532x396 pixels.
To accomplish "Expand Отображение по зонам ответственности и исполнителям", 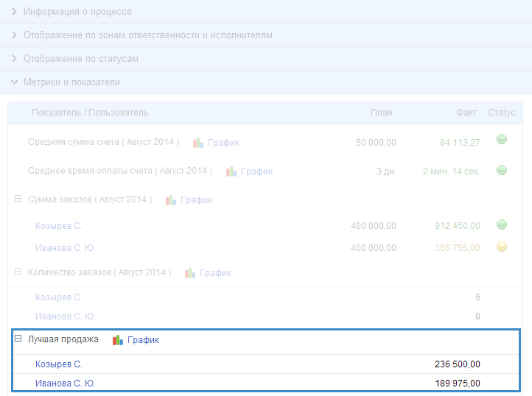I will (148, 35).
